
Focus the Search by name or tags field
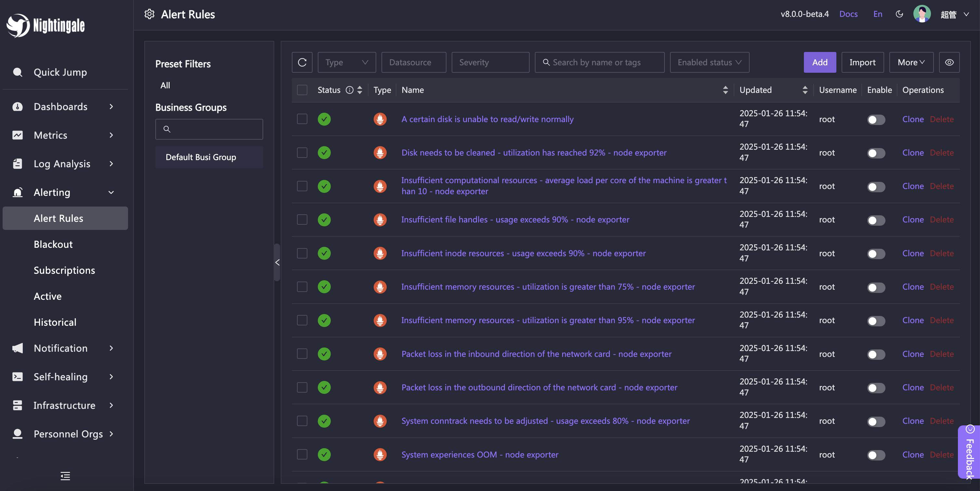[600, 62]
